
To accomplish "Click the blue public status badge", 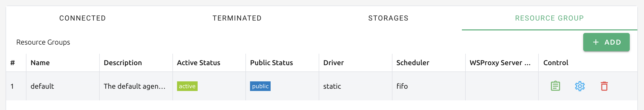I will coord(260,86).
